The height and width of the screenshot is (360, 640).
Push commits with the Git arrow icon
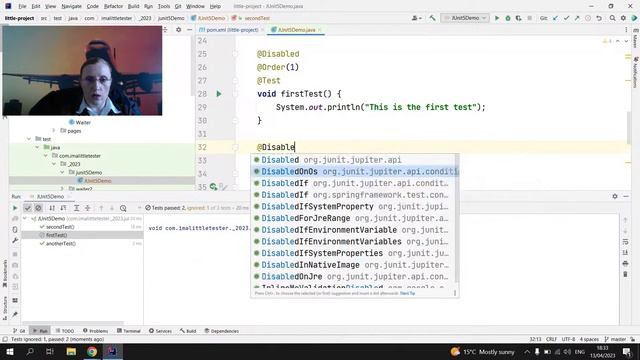click(577, 18)
